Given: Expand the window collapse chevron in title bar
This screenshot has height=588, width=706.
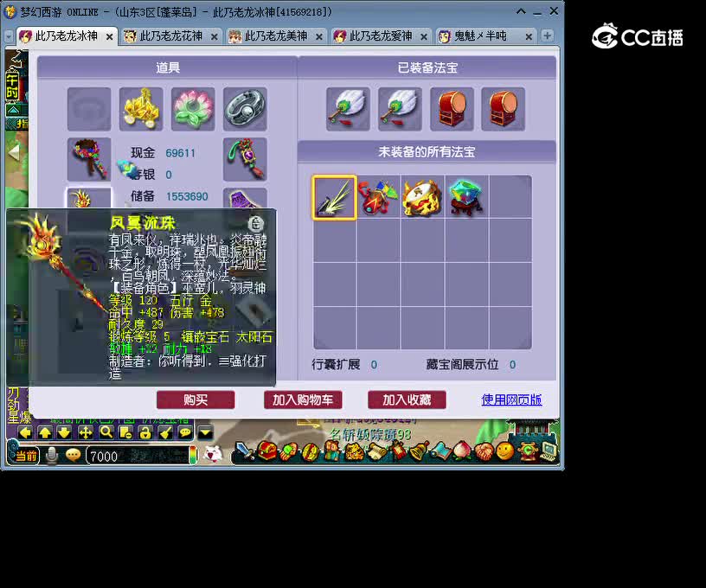Looking at the screenshot, I should (521, 12).
